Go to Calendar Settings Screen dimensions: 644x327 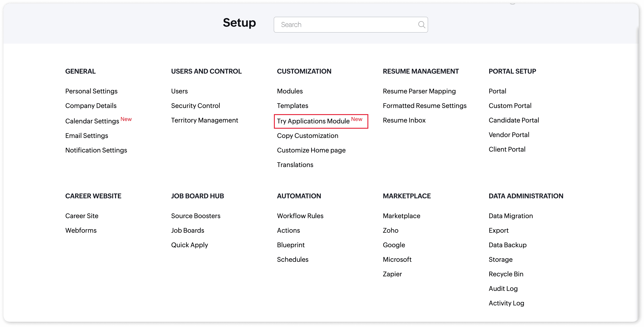click(92, 121)
